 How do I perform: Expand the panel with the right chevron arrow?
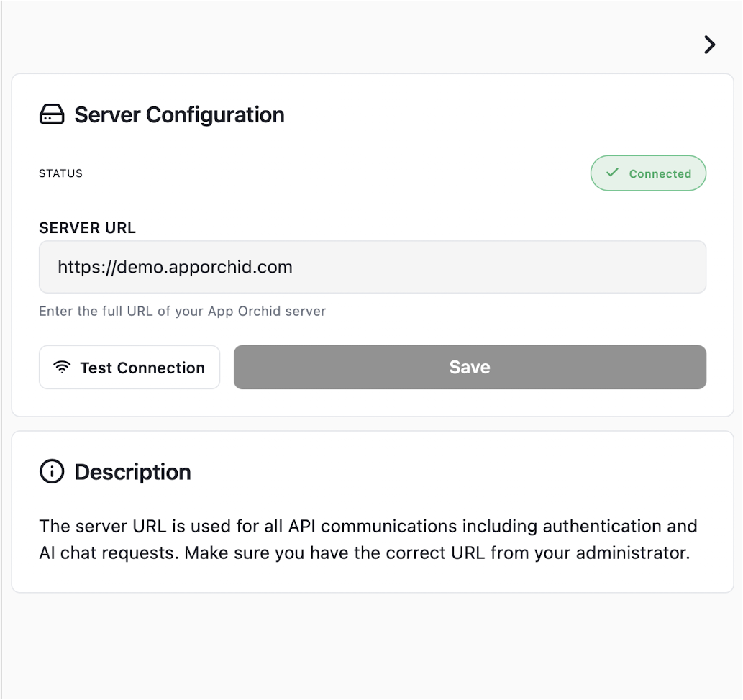coord(709,45)
